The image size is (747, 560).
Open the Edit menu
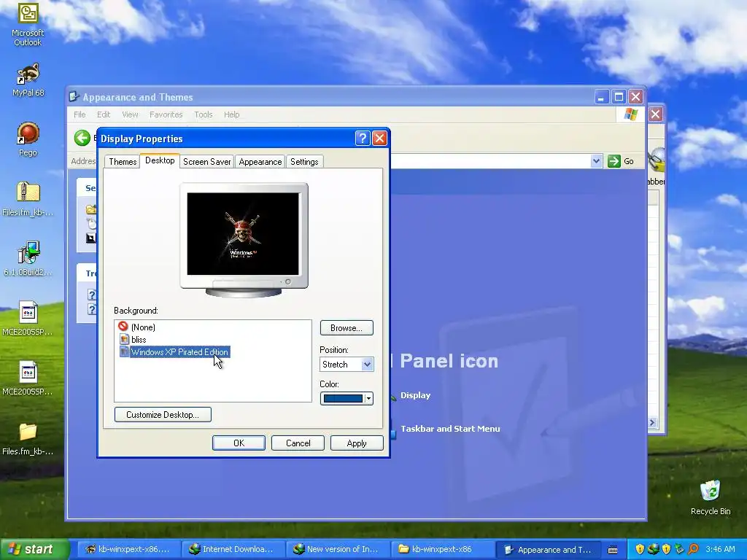pos(104,114)
